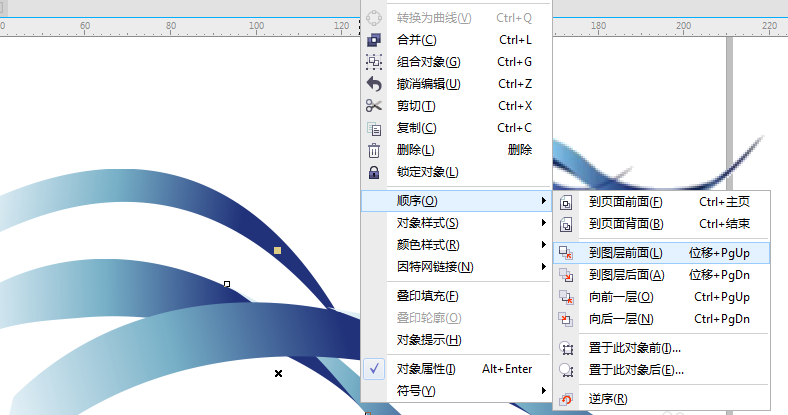The image size is (788, 415).
Task: Select 到页面背面(B) in submenu
Action: (x=661, y=224)
